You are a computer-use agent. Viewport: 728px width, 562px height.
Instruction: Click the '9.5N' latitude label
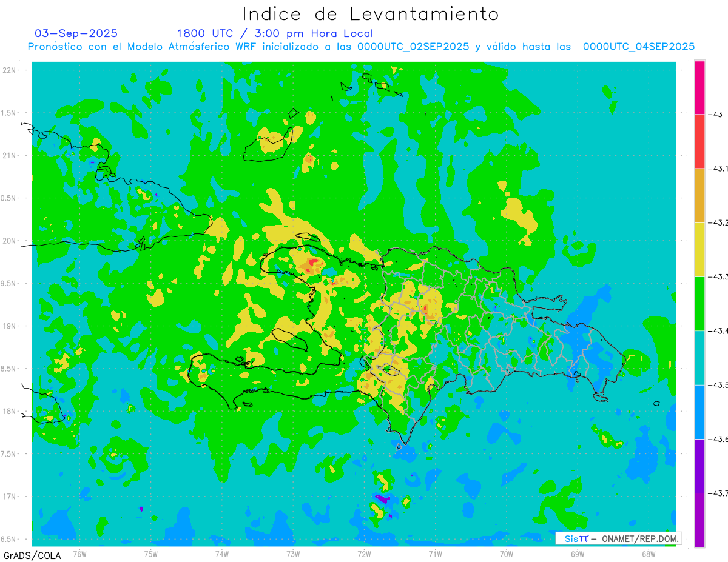(x=8, y=283)
